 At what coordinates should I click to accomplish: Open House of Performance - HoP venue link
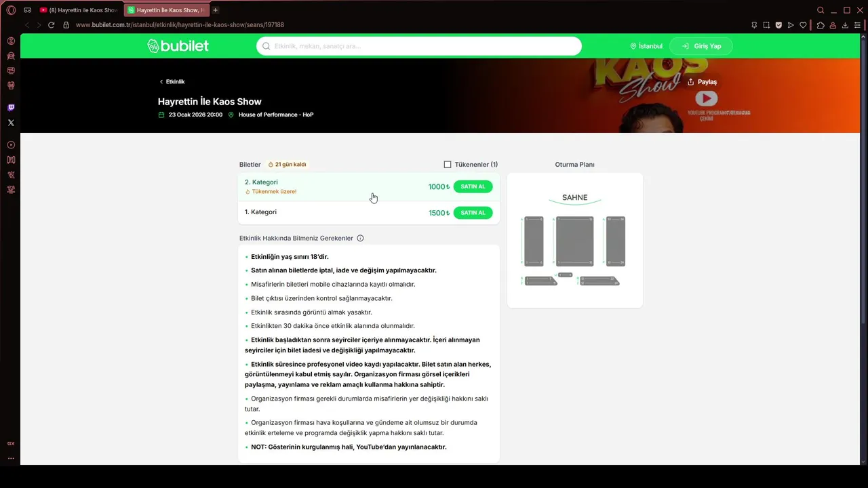276,115
